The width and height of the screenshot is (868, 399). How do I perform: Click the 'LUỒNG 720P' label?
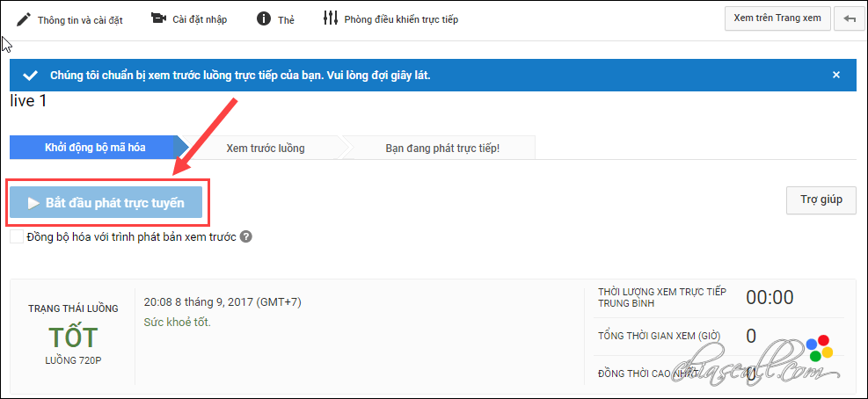tap(73, 361)
